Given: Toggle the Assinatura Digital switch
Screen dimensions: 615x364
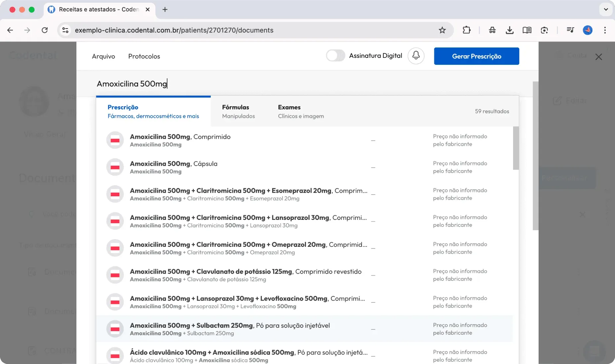Looking at the screenshot, I should click(x=335, y=55).
